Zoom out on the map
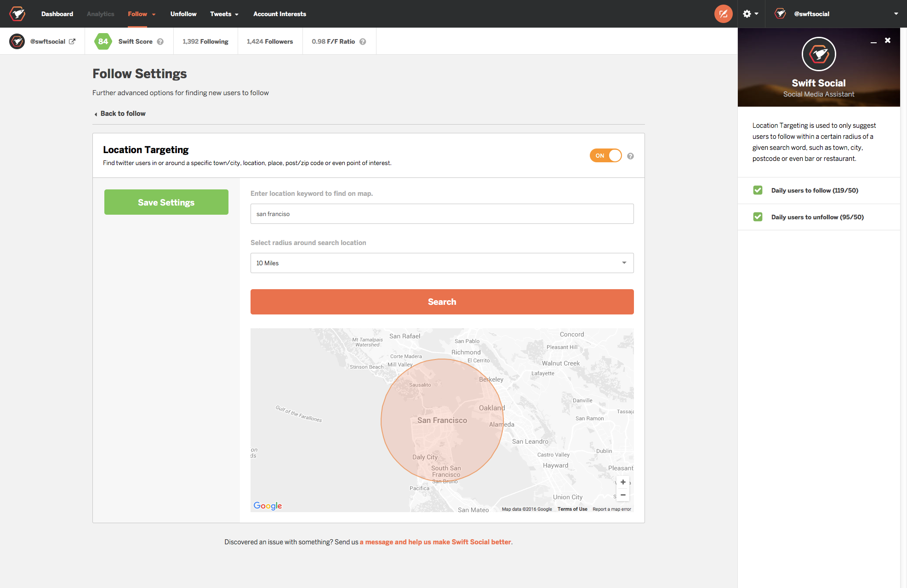The width and height of the screenshot is (907, 588). [x=623, y=495]
